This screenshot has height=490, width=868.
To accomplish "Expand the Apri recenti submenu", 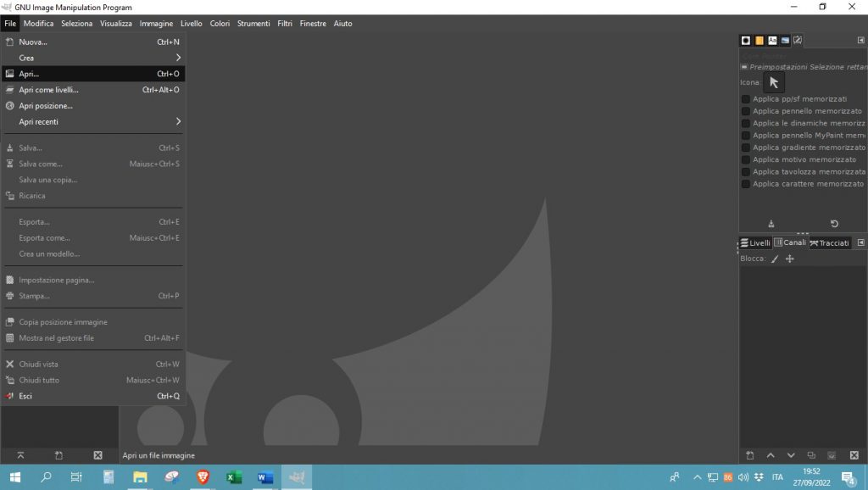I will 93,122.
